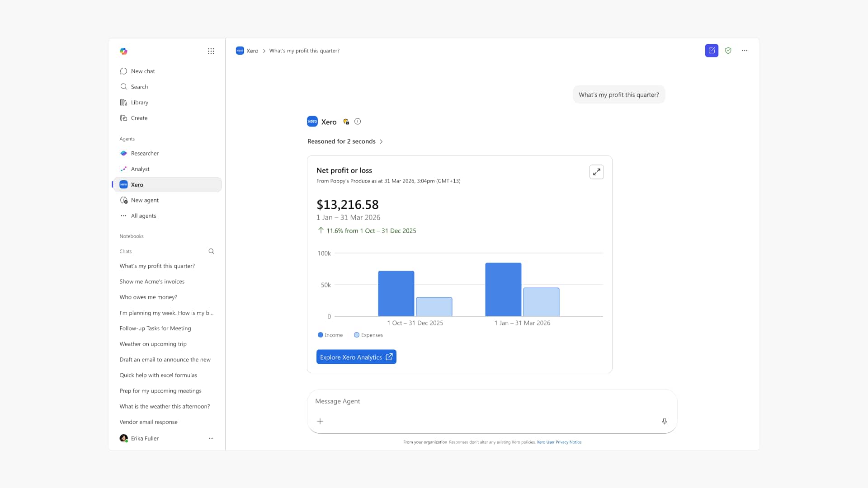Image resolution: width=868 pixels, height=488 pixels.
Task: Click Jan–Mar 2026 expenses bar
Action: (541, 302)
